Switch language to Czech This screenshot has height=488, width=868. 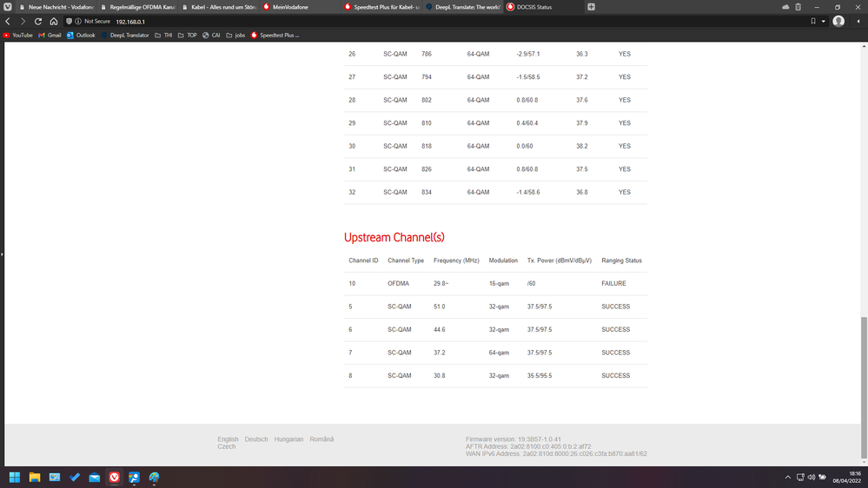coord(227,446)
